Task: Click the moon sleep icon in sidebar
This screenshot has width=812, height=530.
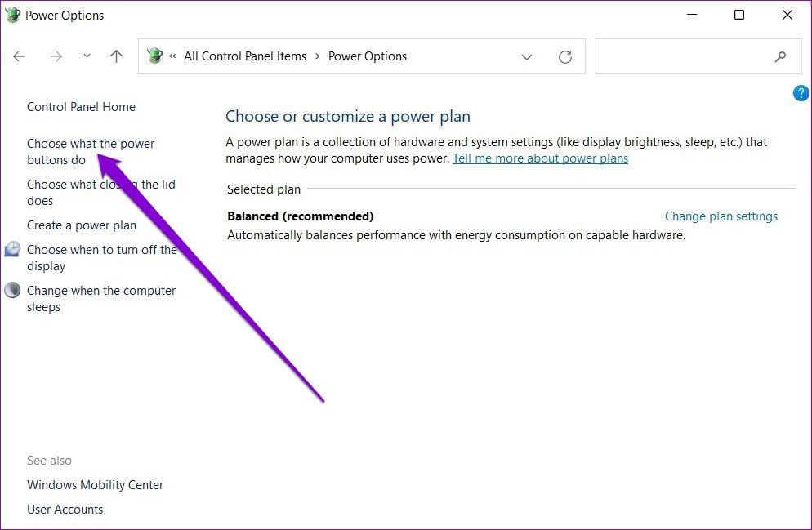Action: pos(12,290)
